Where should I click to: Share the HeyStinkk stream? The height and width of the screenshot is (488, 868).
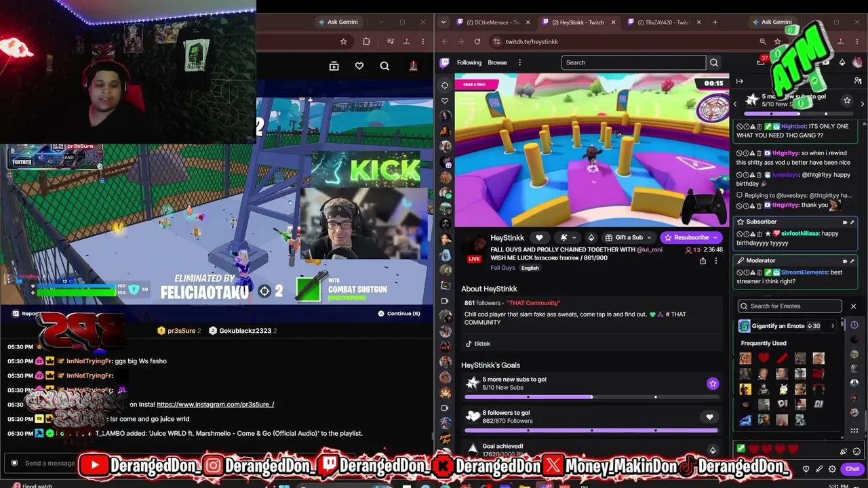pyautogui.click(x=703, y=261)
